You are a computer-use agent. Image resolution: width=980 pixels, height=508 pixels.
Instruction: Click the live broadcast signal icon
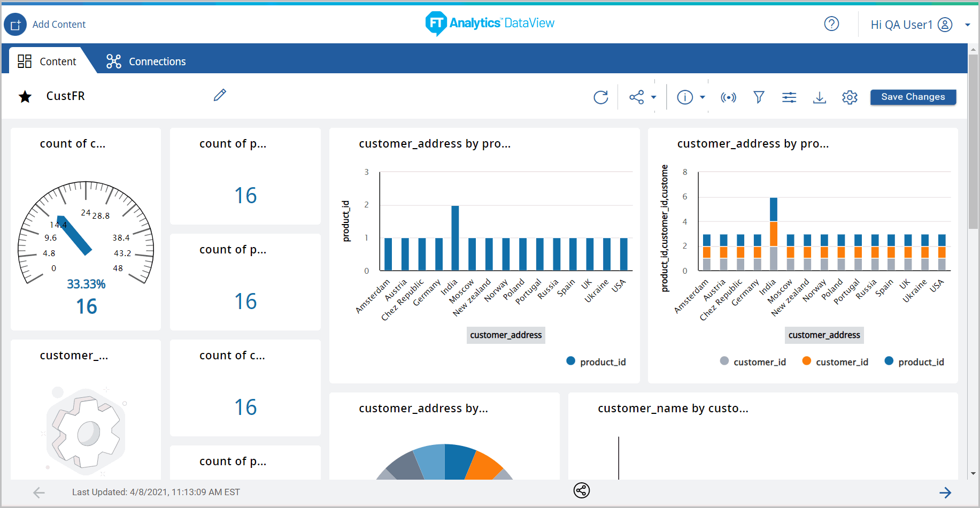(728, 97)
